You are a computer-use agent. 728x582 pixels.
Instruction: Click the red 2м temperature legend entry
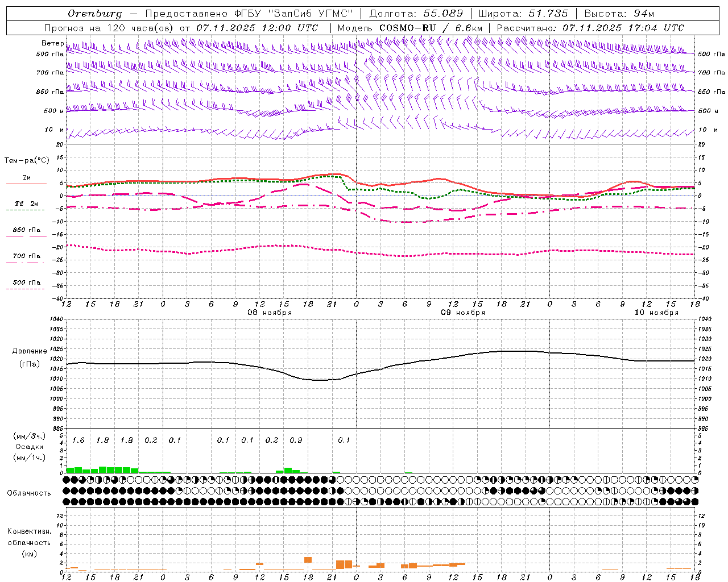26,180
